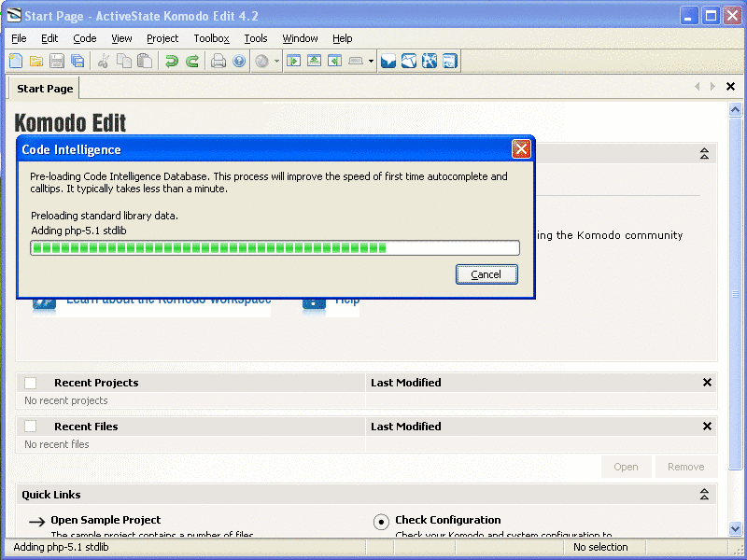Click the Save All toolbar icon
The image size is (747, 560).
78,62
